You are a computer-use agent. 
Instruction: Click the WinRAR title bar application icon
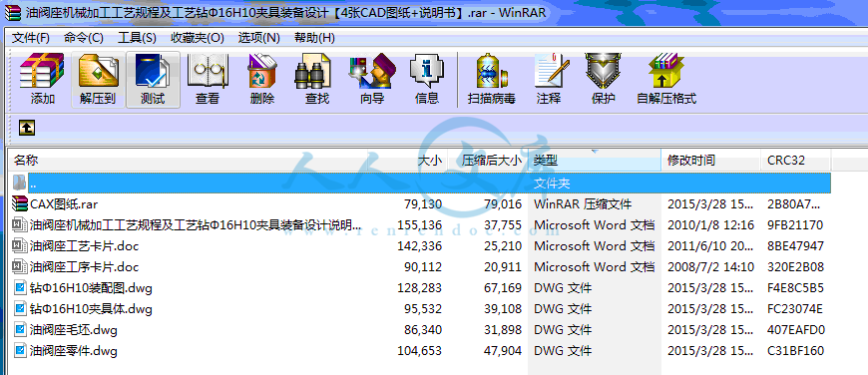[13, 12]
